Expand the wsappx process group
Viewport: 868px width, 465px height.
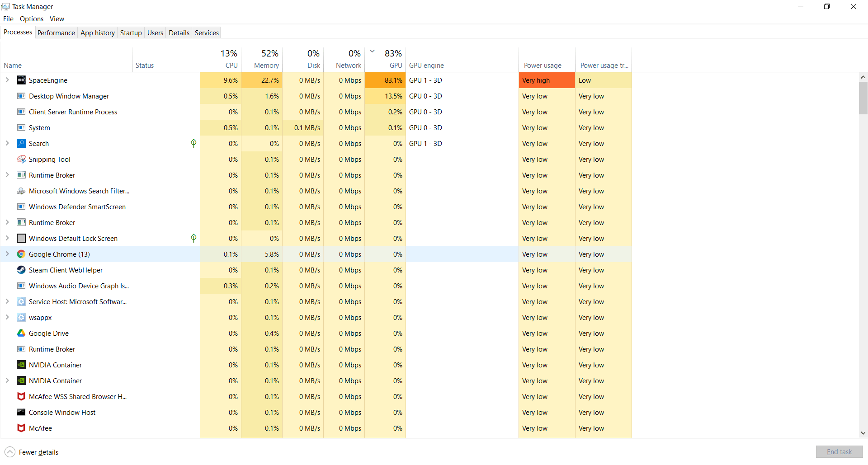click(7, 317)
